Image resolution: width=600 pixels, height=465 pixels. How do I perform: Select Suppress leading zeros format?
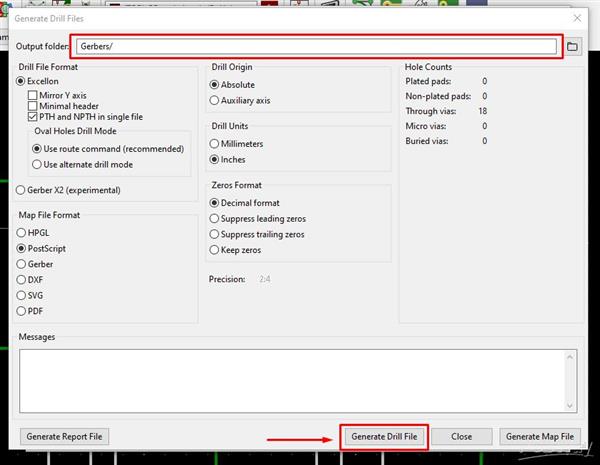tap(214, 218)
